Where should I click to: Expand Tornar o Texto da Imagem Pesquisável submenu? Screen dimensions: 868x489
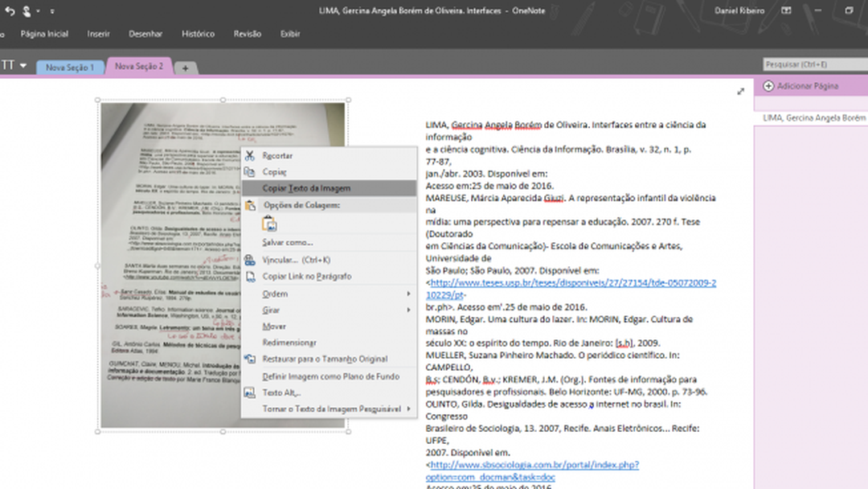[410, 409]
